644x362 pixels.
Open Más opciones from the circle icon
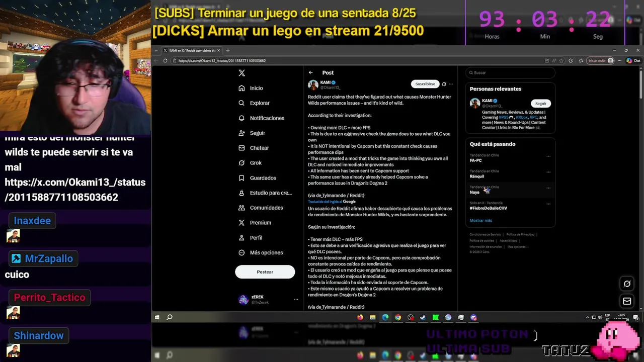coord(242,252)
